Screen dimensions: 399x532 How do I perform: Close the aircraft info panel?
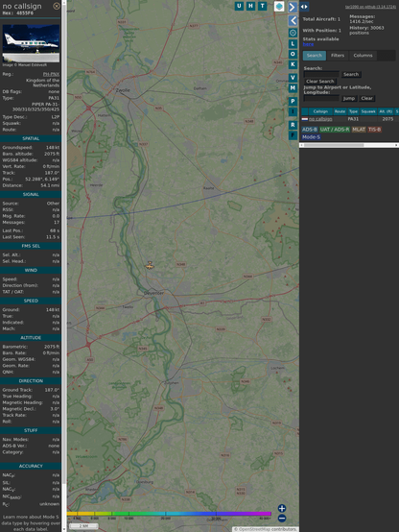[57, 6]
